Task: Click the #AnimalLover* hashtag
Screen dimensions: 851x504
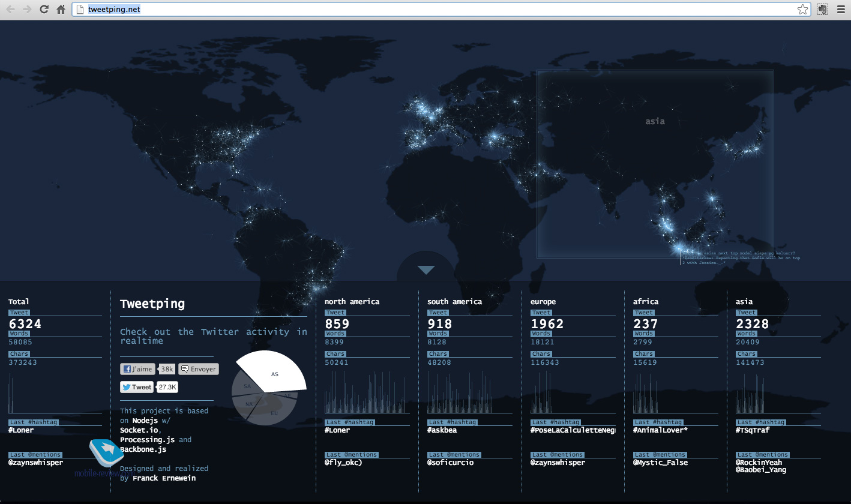Action: click(x=661, y=430)
